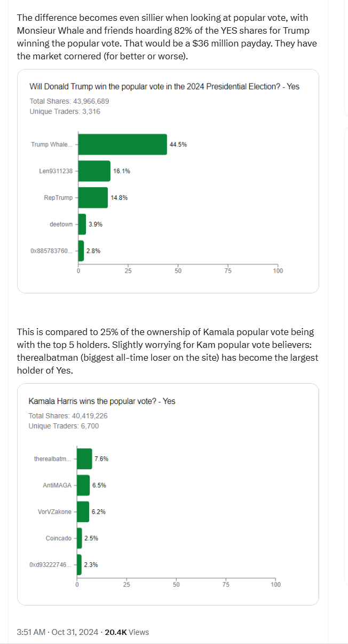Select the AntiMAGA green bar

83,485
